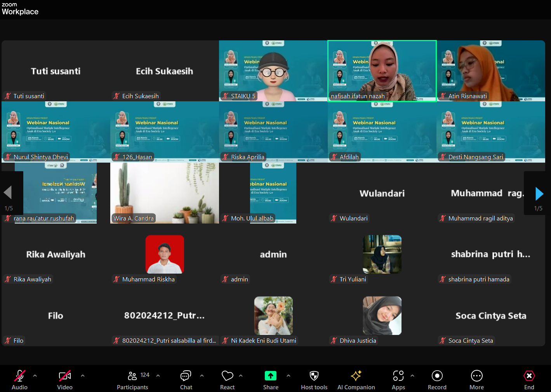Expand the audio options arrow
The image size is (551, 392).
click(x=35, y=376)
